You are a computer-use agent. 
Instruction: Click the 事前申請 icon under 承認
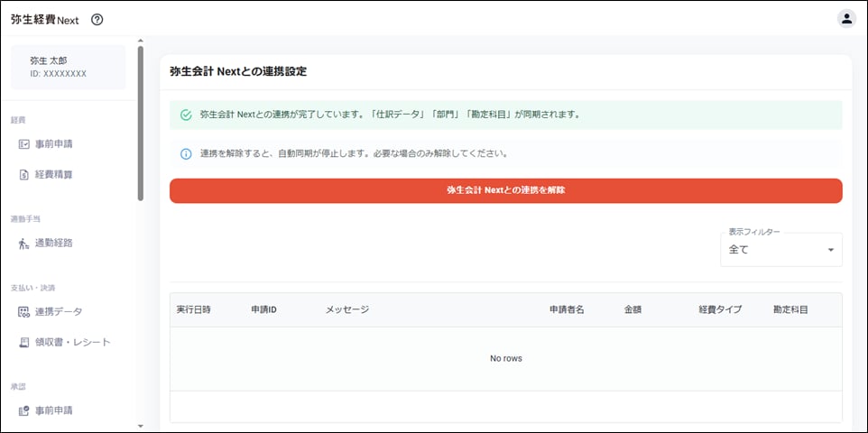[x=23, y=410]
